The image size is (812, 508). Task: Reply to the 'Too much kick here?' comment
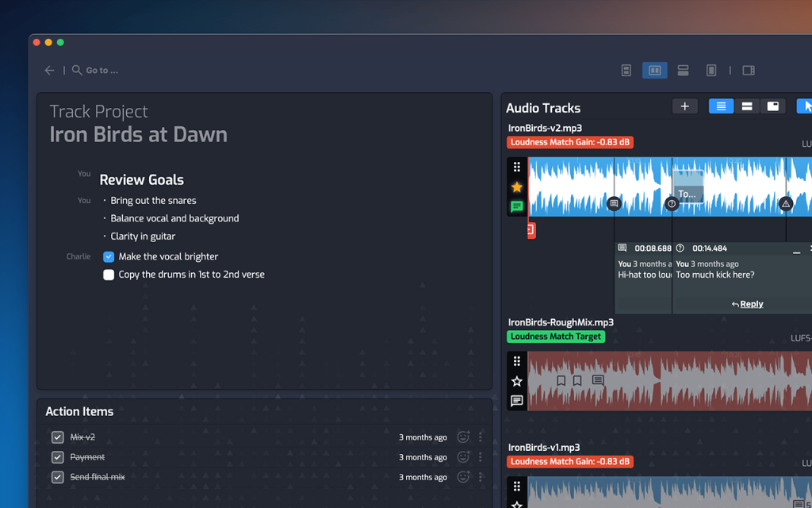(747, 304)
